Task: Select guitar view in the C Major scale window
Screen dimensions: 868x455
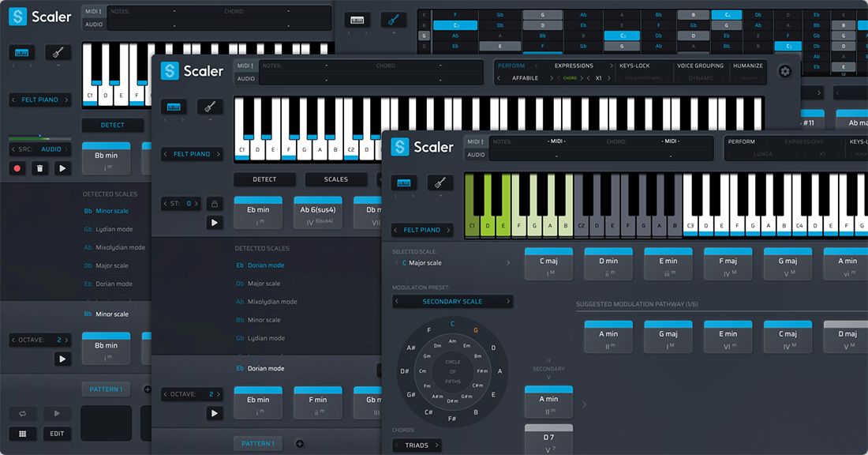Action: pos(440,183)
